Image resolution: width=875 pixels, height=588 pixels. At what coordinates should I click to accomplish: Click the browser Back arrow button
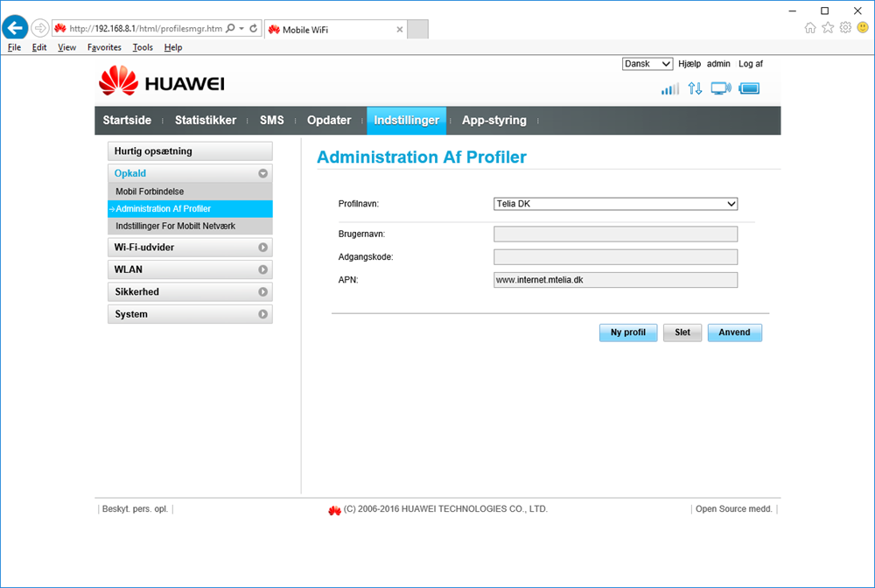(x=15, y=27)
